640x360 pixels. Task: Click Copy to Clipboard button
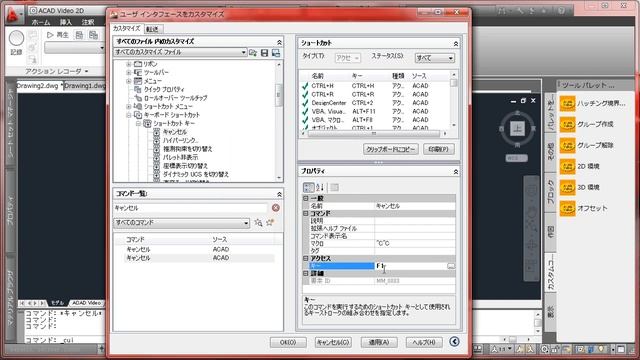(391, 149)
